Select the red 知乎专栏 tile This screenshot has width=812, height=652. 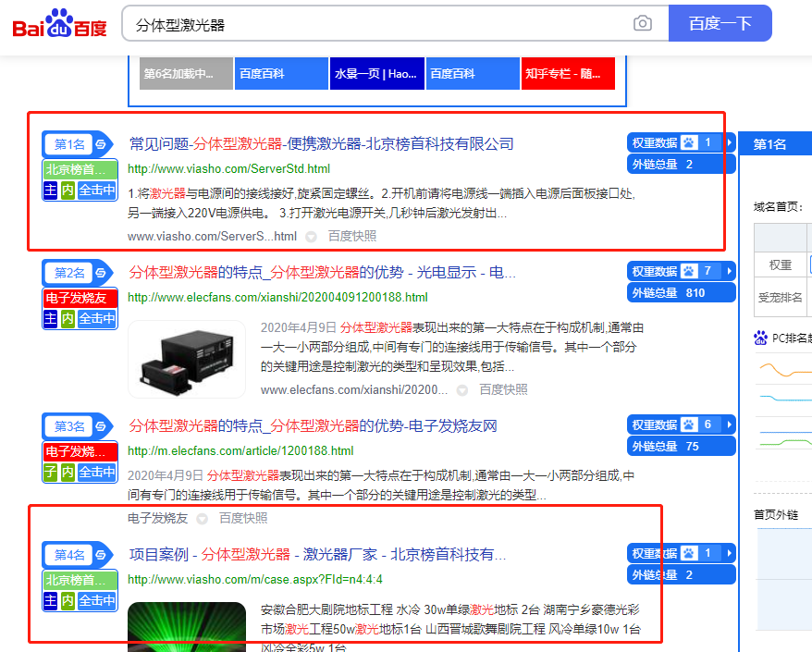pos(568,74)
